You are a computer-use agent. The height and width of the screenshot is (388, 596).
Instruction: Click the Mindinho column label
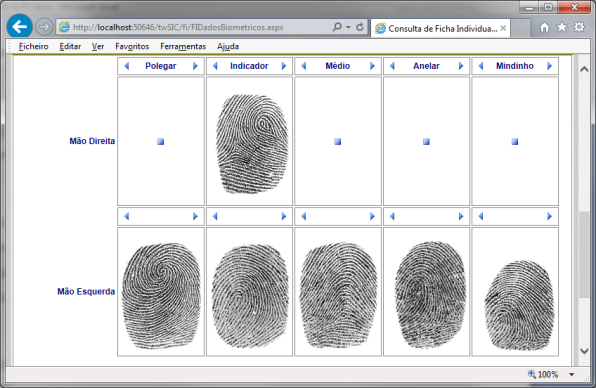(x=515, y=66)
